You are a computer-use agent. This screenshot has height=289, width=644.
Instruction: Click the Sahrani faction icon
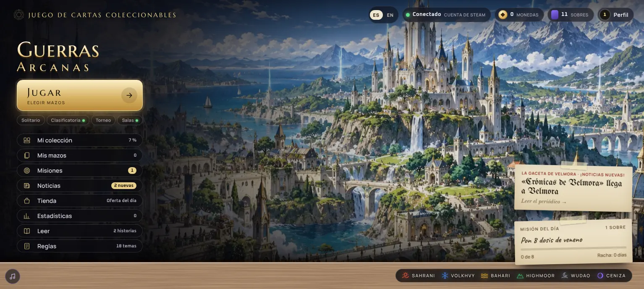tap(406, 276)
